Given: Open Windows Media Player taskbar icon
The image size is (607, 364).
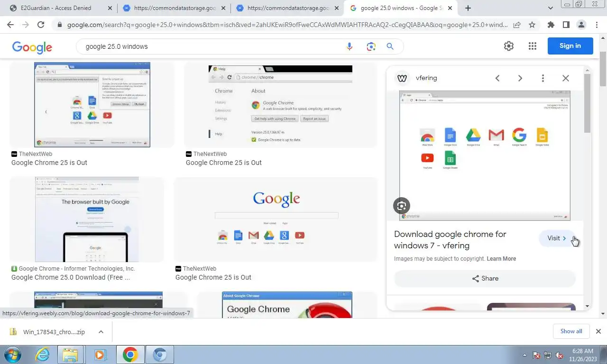Looking at the screenshot, I should (100, 355).
